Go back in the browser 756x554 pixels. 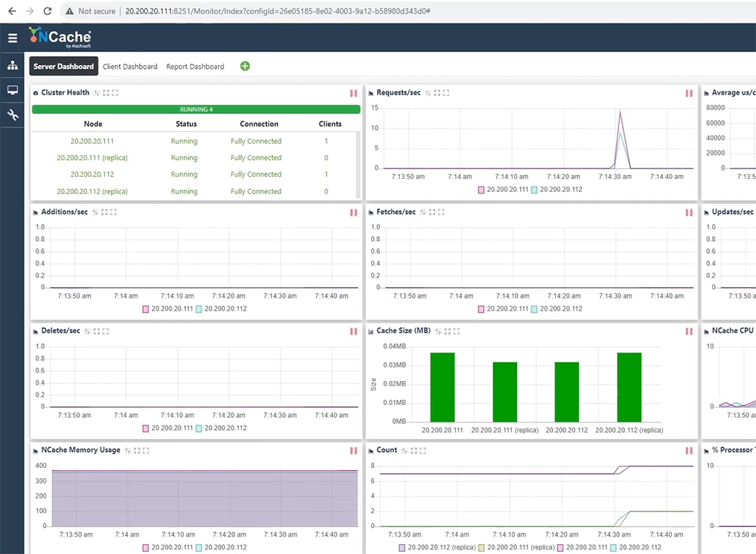pos(12,11)
